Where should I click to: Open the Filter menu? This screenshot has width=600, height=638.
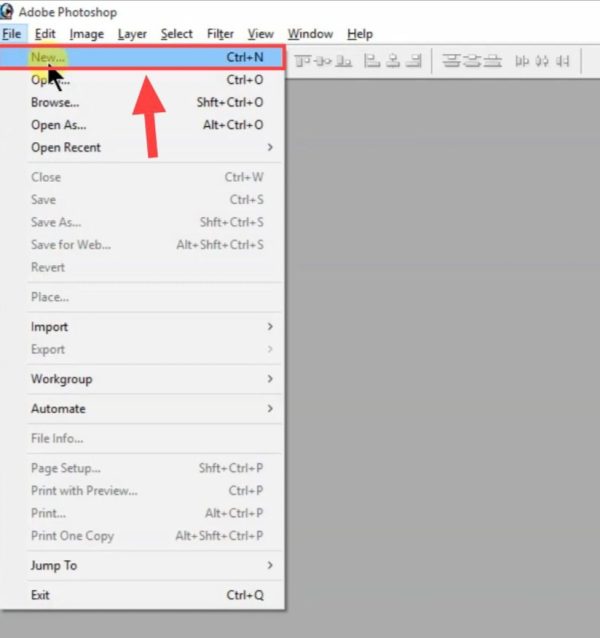(x=220, y=34)
